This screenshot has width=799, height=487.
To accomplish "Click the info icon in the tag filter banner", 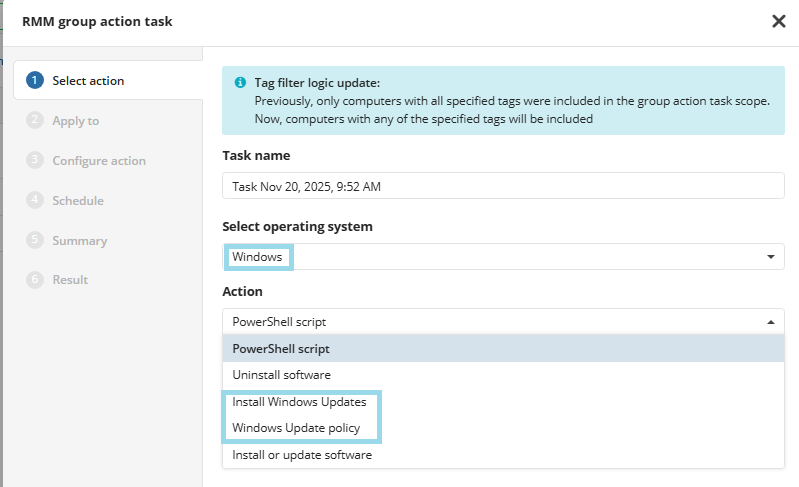I will point(240,83).
